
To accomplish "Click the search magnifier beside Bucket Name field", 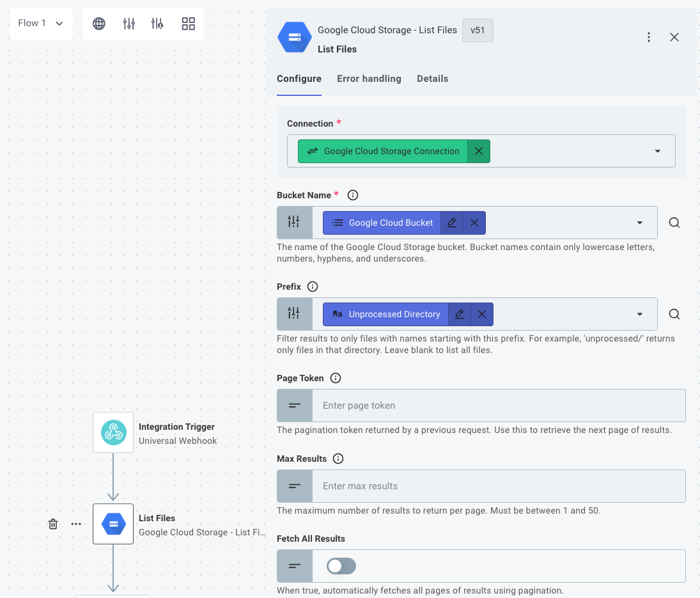I will tap(674, 222).
